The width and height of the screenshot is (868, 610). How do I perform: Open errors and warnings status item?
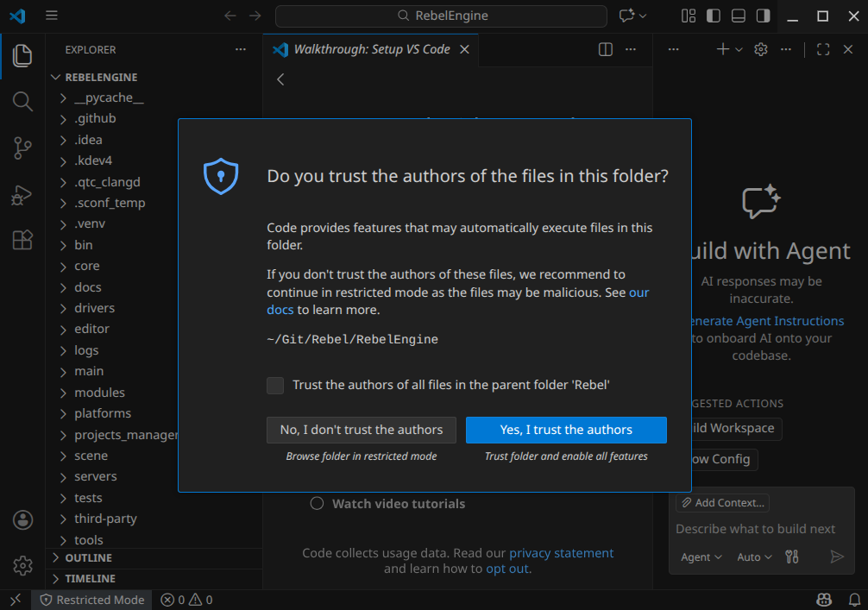(x=186, y=600)
